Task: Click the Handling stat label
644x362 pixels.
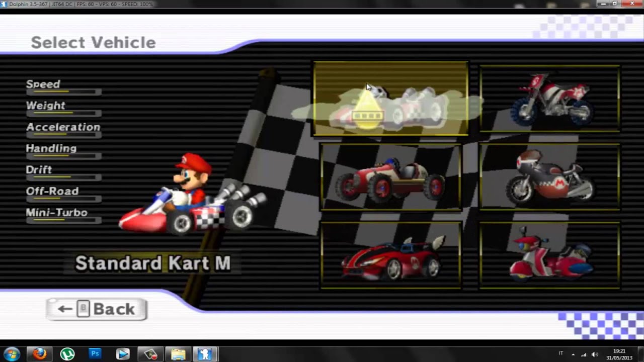Action: [x=51, y=148]
